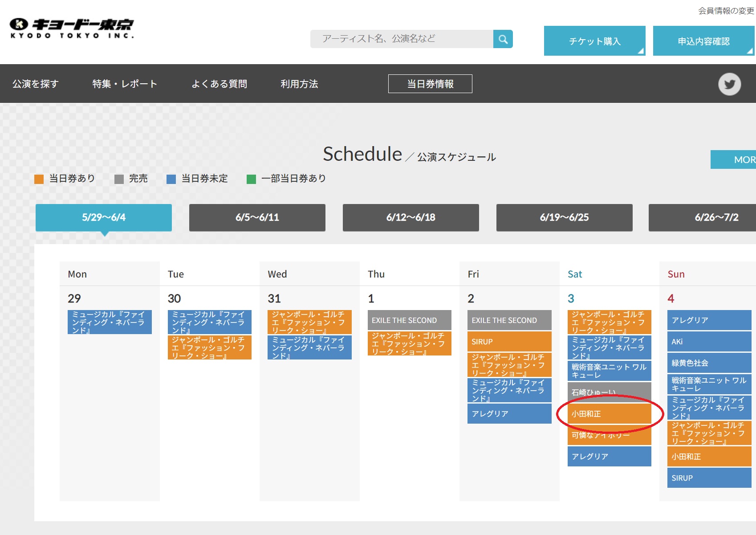The height and width of the screenshot is (535, 756).
Task: Click the green 一部当日券あり legend swatch
Action: coord(251,179)
